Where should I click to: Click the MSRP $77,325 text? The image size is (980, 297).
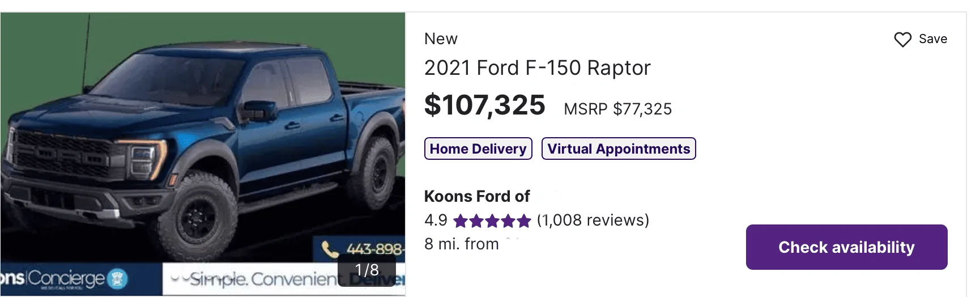(x=617, y=109)
